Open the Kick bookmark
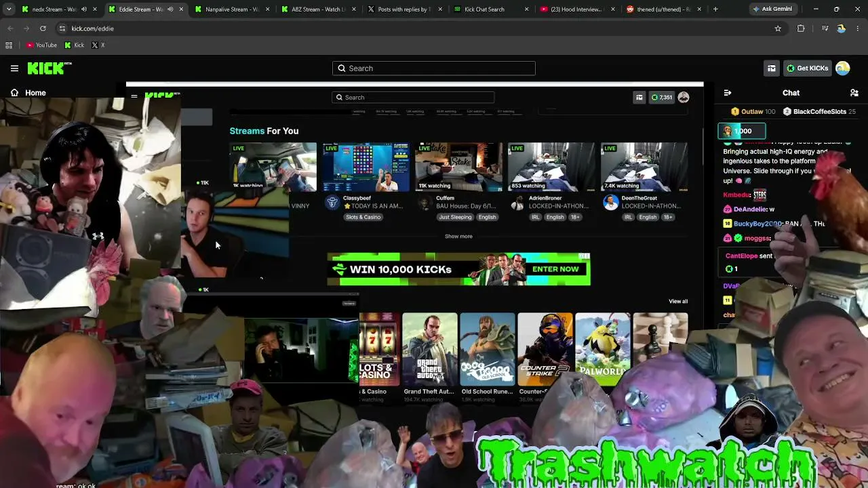Screen dimensions: 868x488 [x=74, y=45]
